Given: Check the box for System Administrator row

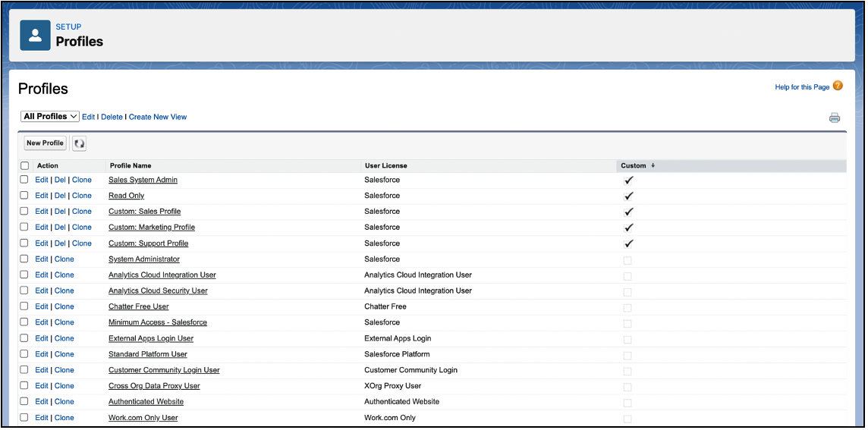Looking at the screenshot, I should click(x=24, y=259).
